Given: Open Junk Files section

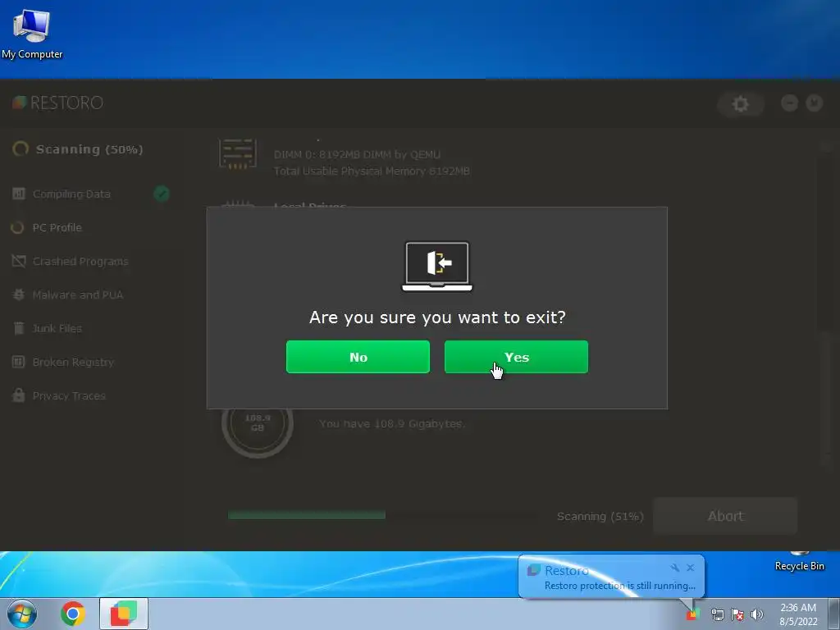Looking at the screenshot, I should pos(57,328).
